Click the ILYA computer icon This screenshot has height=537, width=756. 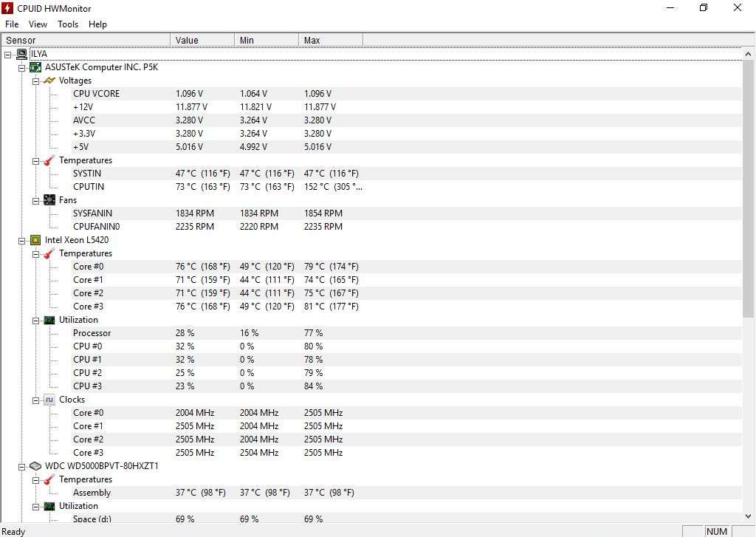tap(21, 54)
